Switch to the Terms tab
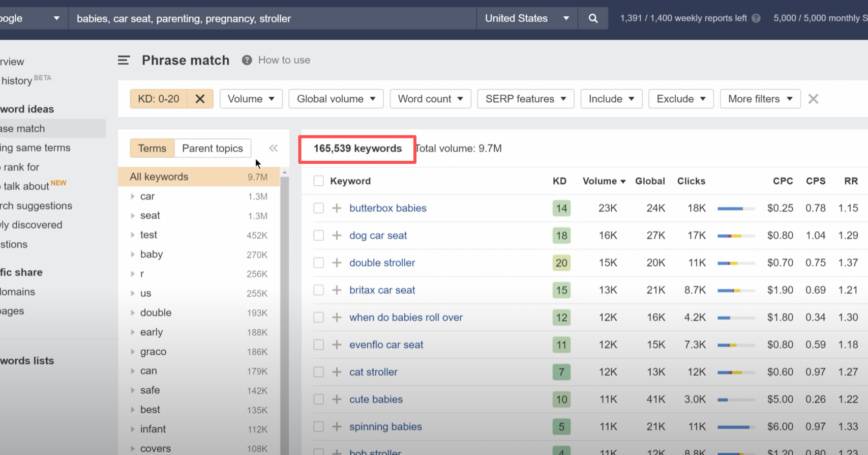Screen dimensions: 868x455 pos(152,148)
